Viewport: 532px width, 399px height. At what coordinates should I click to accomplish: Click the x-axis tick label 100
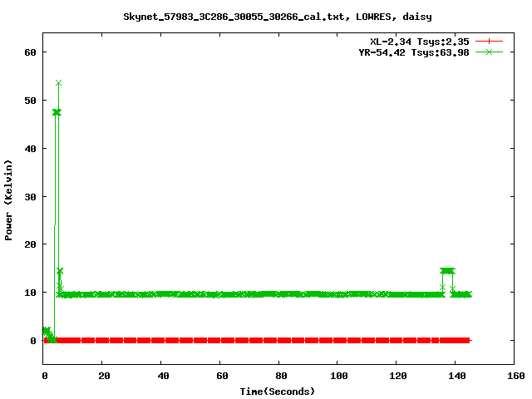point(339,376)
